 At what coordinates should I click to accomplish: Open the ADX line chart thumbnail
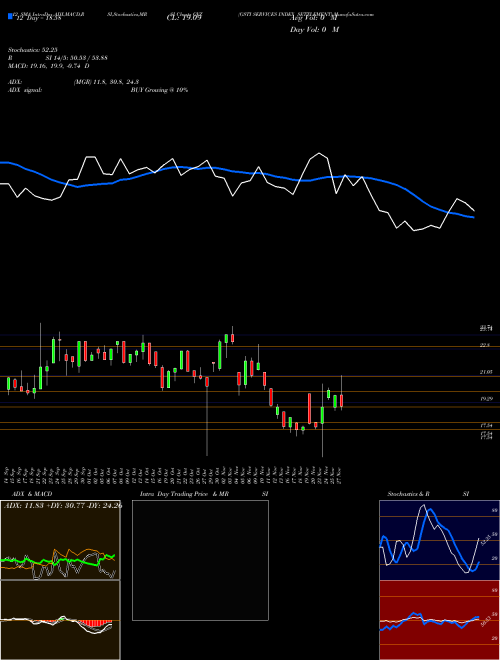pos(60,540)
